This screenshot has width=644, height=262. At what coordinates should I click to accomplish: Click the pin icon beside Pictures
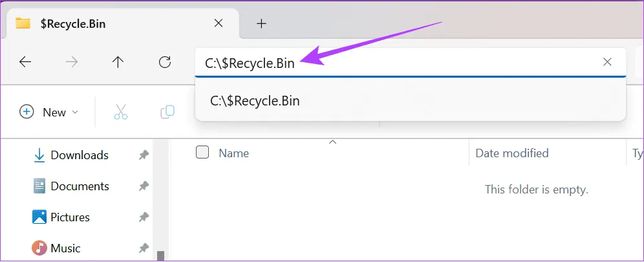coord(143,217)
